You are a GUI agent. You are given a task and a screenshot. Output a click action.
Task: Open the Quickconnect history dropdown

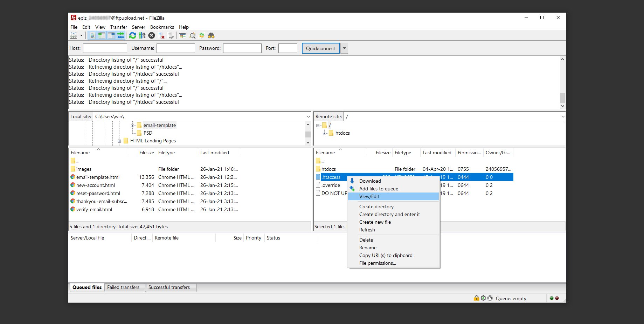[x=344, y=48]
